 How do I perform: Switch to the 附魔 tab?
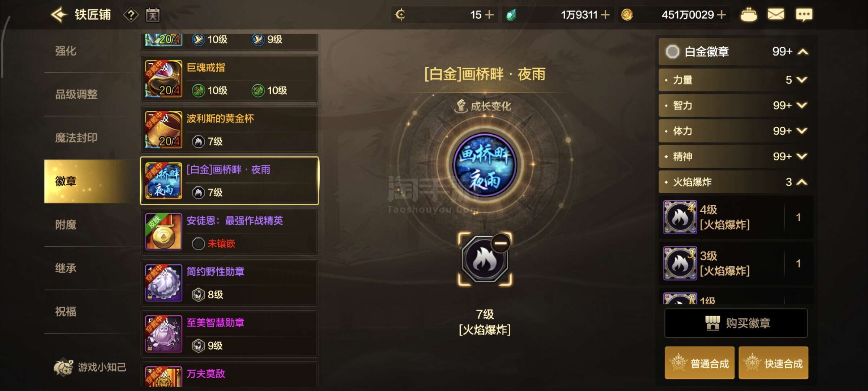pyautogui.click(x=66, y=225)
